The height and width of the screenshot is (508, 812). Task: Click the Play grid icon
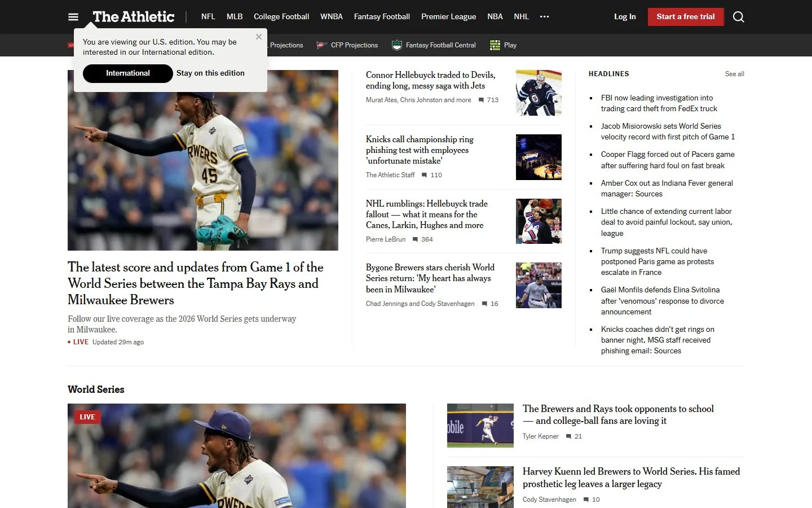click(x=495, y=45)
